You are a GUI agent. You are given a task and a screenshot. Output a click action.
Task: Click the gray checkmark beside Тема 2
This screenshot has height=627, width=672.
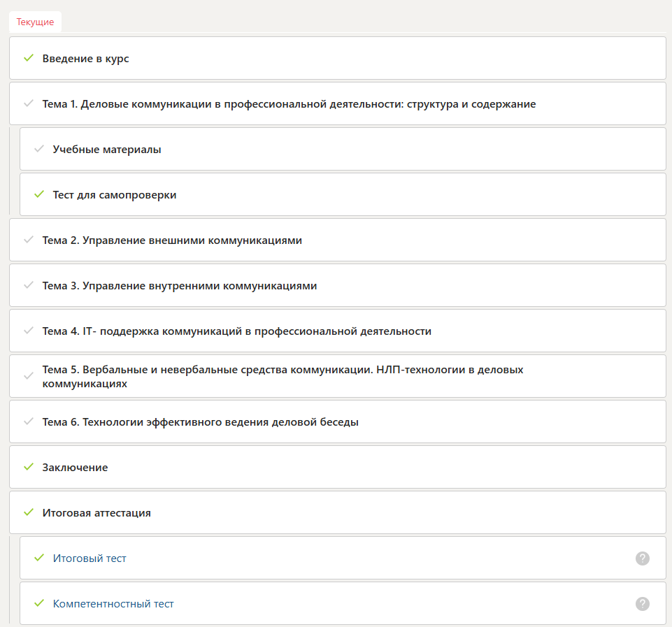(29, 240)
